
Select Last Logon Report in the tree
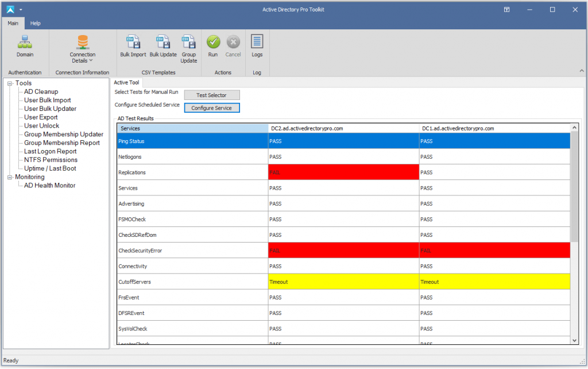pos(51,151)
